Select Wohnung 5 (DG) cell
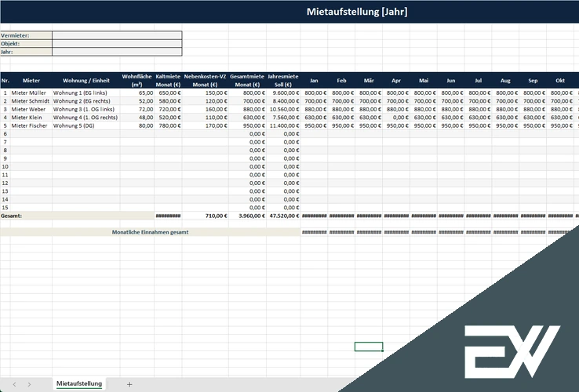The width and height of the screenshot is (579, 392). [x=86, y=125]
